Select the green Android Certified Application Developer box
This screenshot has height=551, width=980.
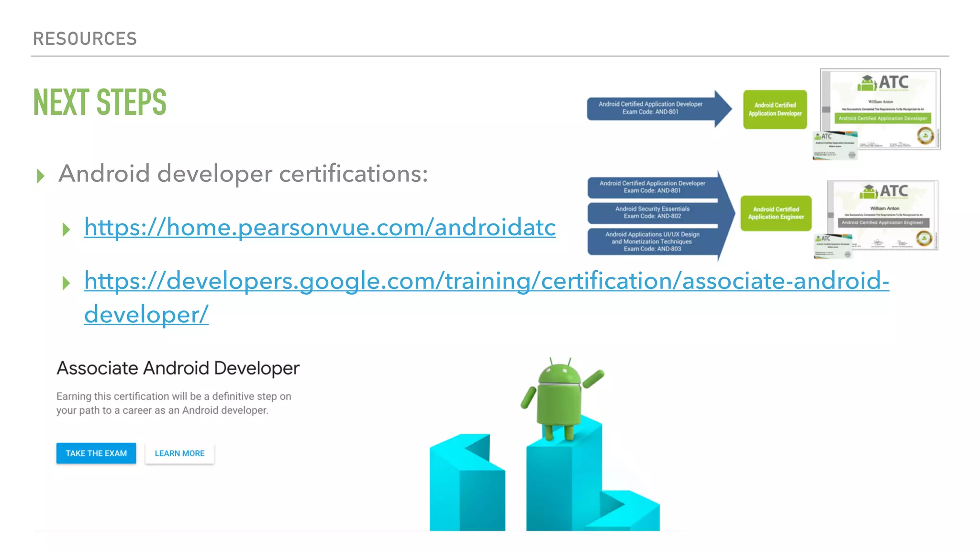775,110
